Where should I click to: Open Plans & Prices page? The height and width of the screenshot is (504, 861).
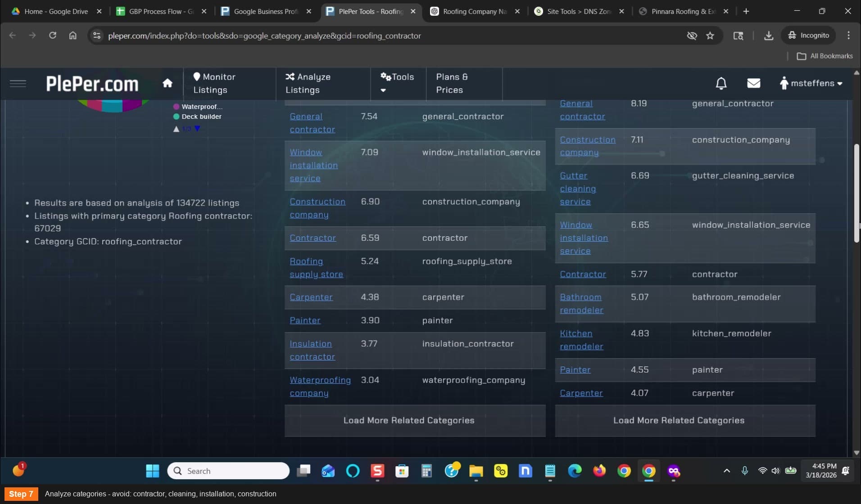[452, 83]
